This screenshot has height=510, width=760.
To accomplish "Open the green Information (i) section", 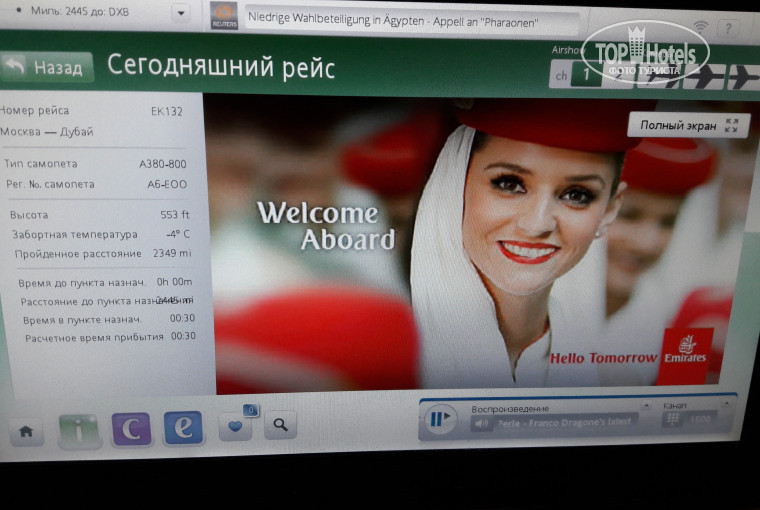I will pyautogui.click(x=79, y=430).
